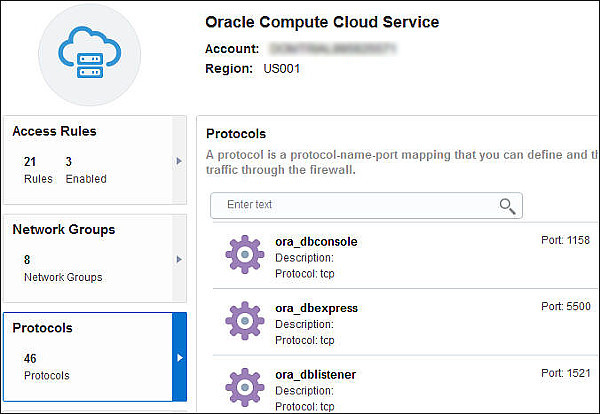The width and height of the screenshot is (600, 414).
Task: Expand the Access Rules tile arrow
Action: coord(179,161)
